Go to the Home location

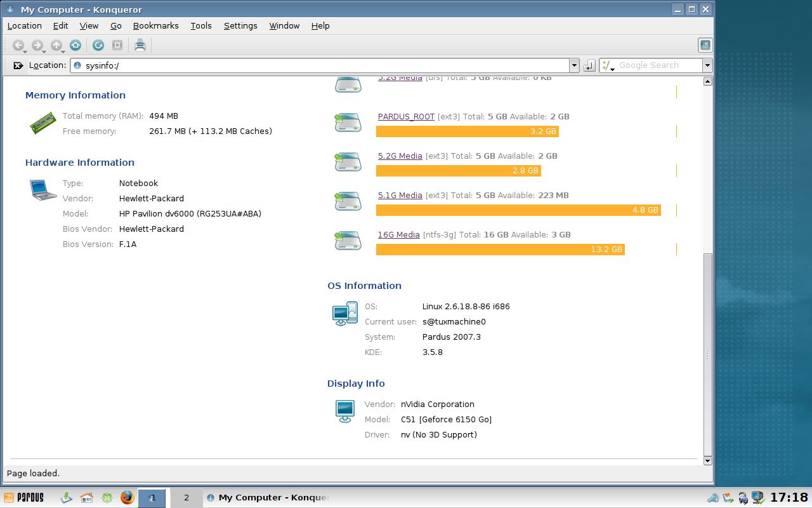[75, 45]
